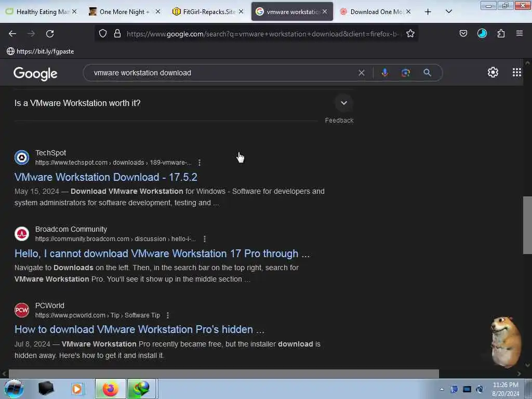Viewport: 532px width, 399px height.
Task: Bookmark this page with the star
Action: tap(410, 34)
